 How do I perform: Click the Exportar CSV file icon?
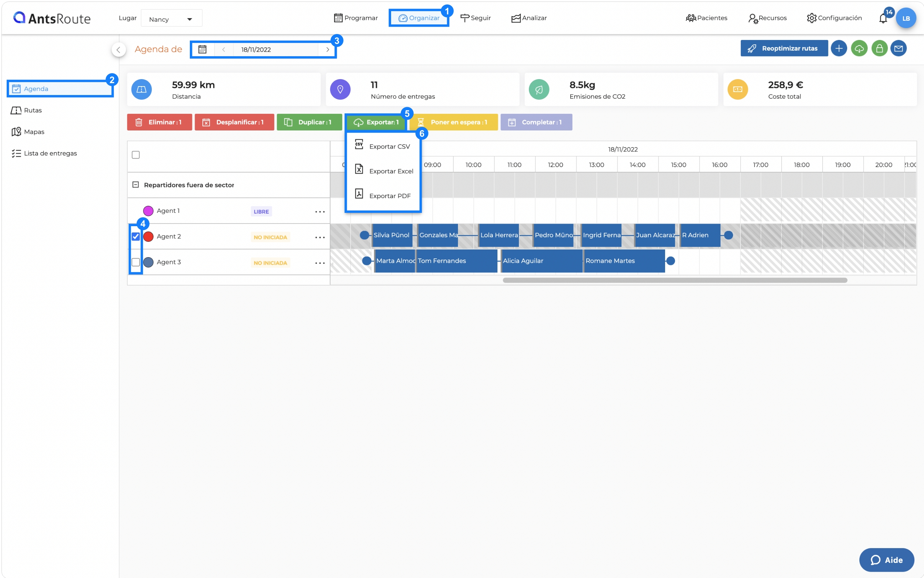pyautogui.click(x=359, y=144)
